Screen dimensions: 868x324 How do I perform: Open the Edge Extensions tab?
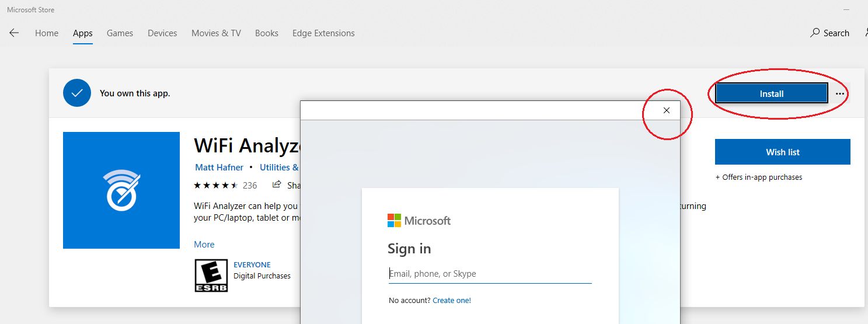(323, 33)
